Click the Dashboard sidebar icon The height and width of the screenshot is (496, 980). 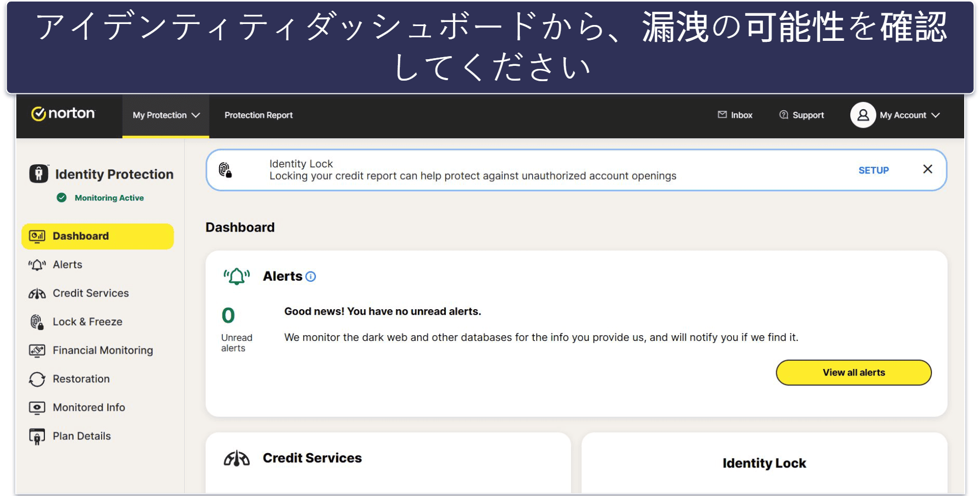coord(37,236)
